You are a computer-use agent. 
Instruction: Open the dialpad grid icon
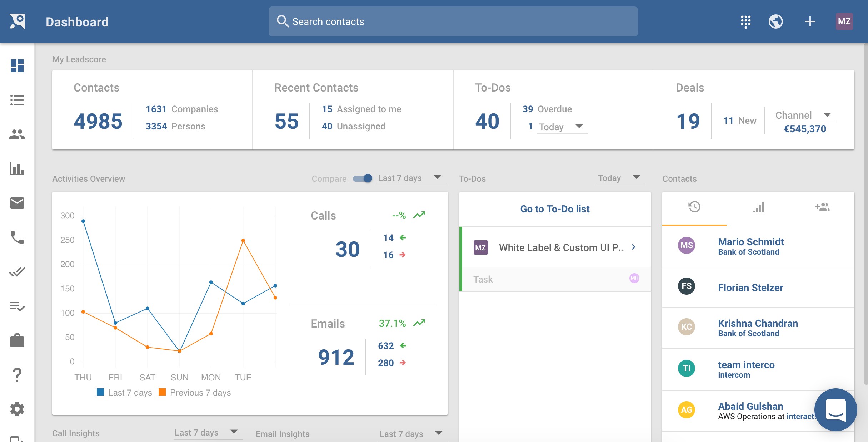point(745,21)
